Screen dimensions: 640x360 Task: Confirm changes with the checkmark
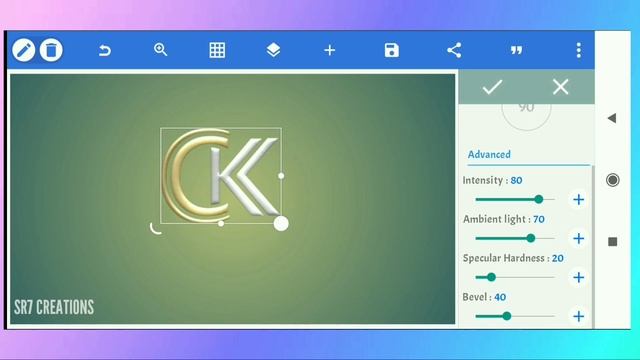492,87
